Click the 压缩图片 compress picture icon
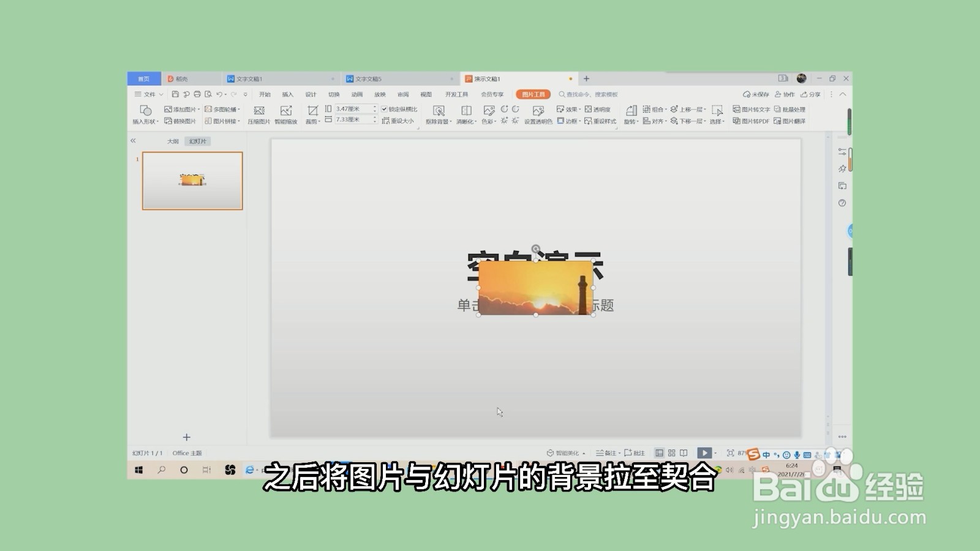This screenshot has width=980, height=551. coord(258,111)
